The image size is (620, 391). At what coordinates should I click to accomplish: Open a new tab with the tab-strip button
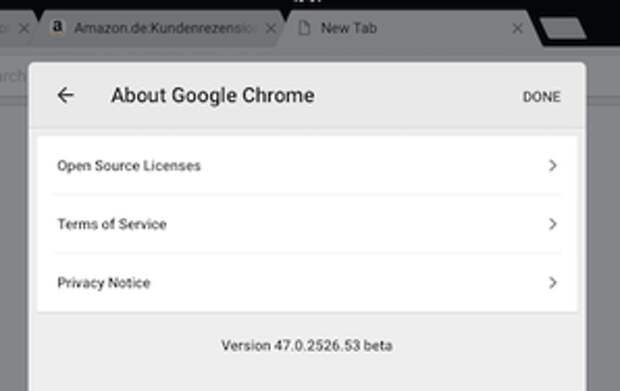[x=563, y=28]
